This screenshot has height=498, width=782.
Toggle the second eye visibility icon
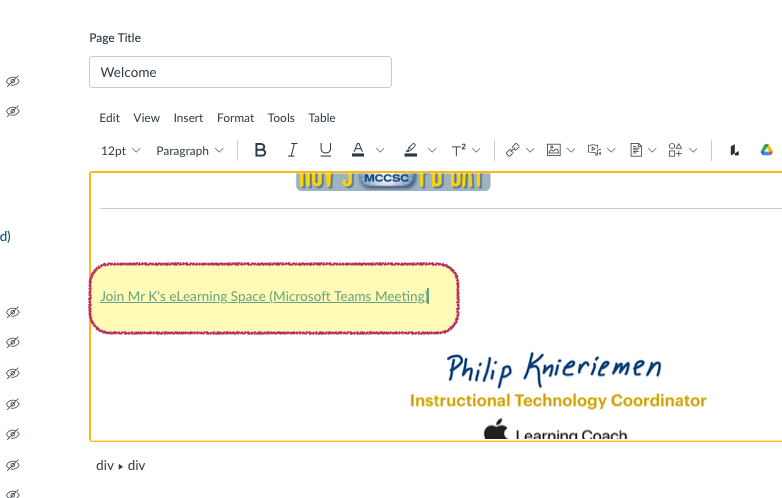12,112
